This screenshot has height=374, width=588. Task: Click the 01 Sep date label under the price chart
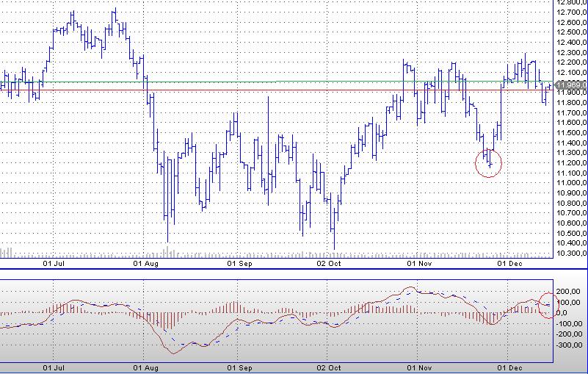click(x=239, y=264)
